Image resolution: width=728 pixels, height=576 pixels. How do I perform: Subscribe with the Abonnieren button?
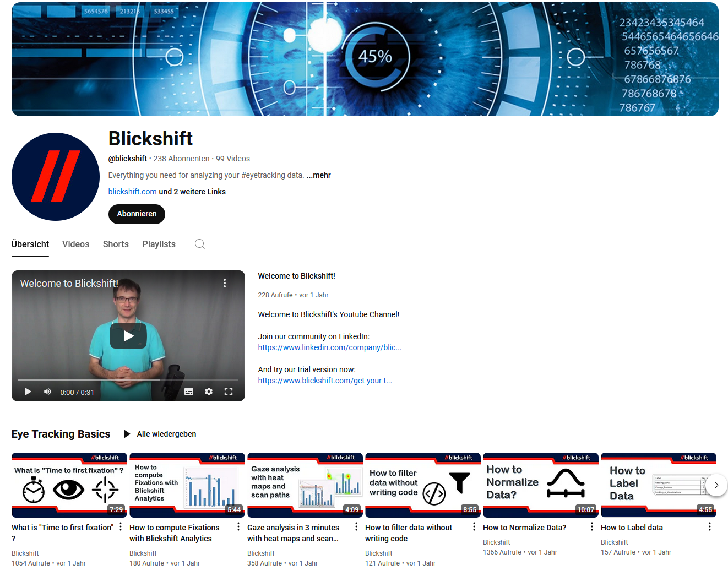pos(137,214)
